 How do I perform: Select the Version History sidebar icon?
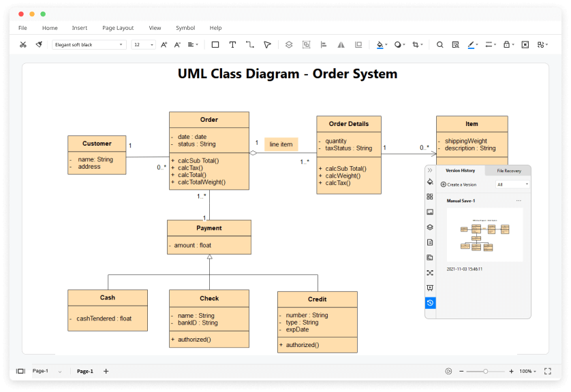click(430, 303)
